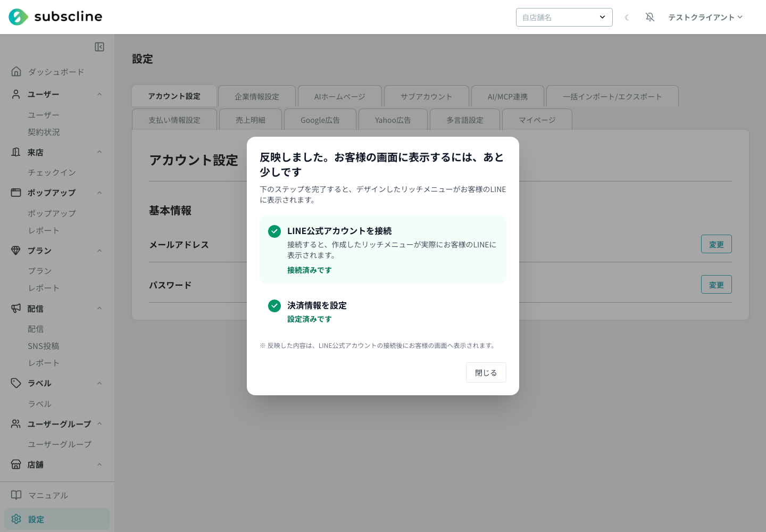The height and width of the screenshot is (532, 766).
Task: Open レポート under ポップアップ
Action: click(44, 230)
